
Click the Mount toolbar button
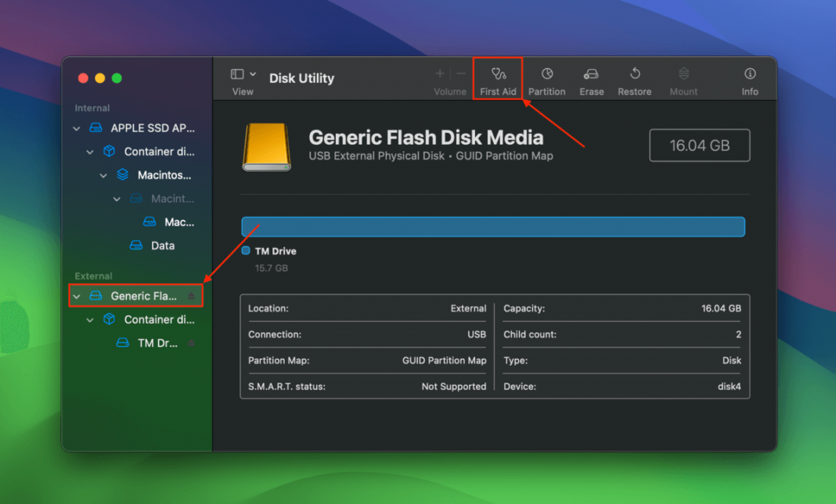tap(683, 81)
